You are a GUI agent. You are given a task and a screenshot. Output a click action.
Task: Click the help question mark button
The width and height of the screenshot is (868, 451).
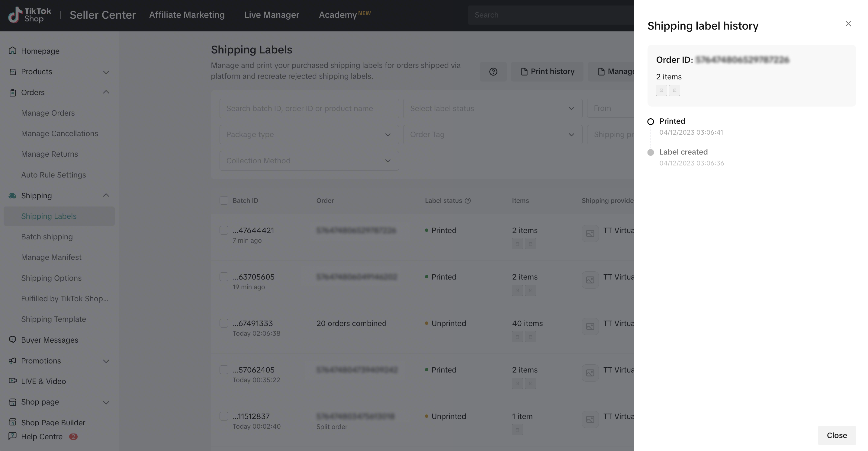(493, 72)
